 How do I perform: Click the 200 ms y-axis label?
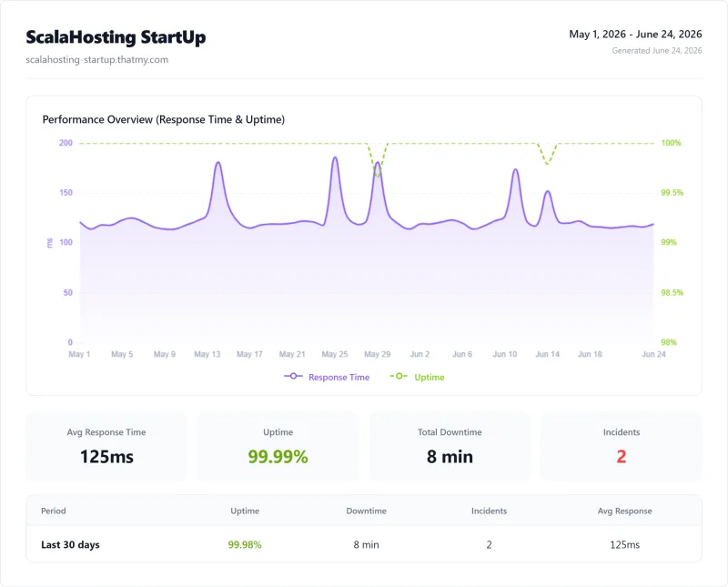click(x=66, y=143)
